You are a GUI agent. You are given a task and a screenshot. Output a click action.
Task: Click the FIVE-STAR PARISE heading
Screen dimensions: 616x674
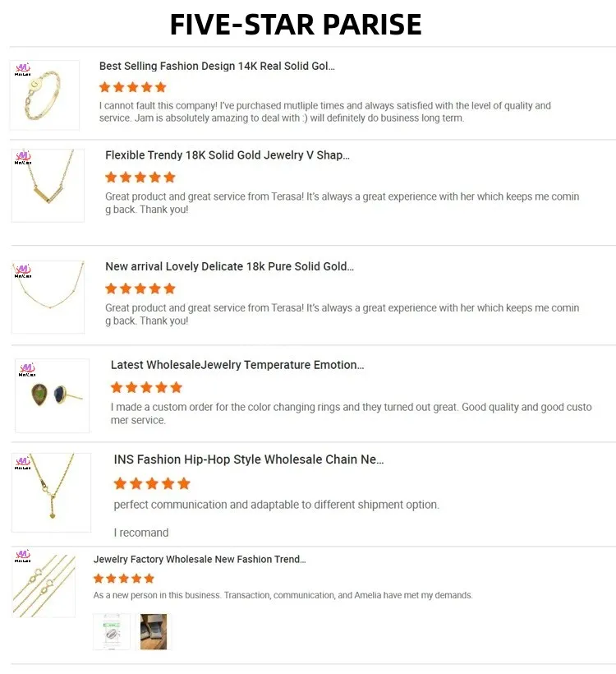[296, 24]
